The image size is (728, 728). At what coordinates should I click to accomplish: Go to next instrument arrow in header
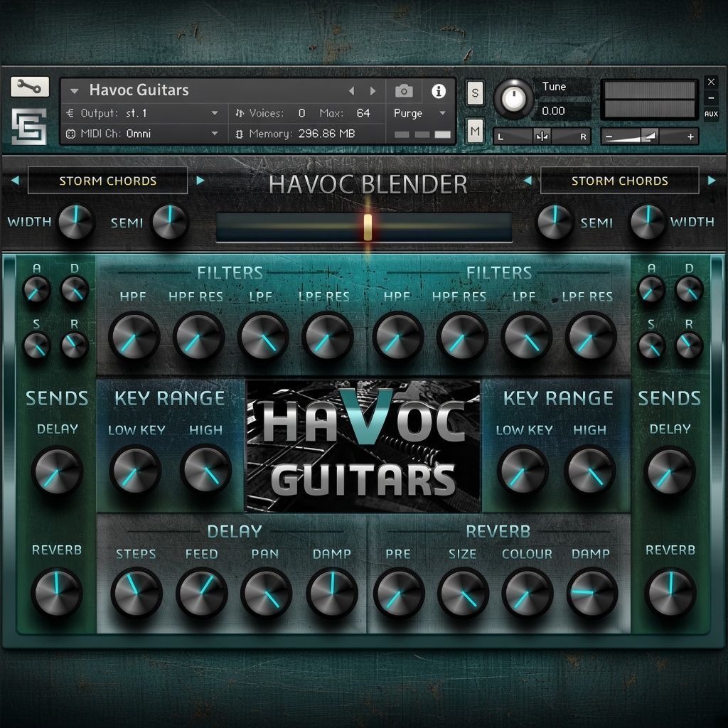[373, 91]
